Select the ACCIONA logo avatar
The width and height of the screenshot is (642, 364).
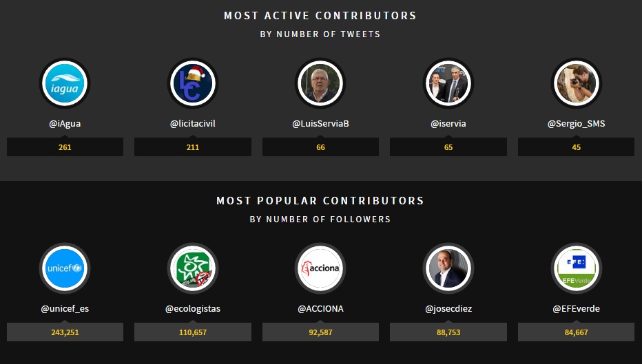pyautogui.click(x=320, y=268)
